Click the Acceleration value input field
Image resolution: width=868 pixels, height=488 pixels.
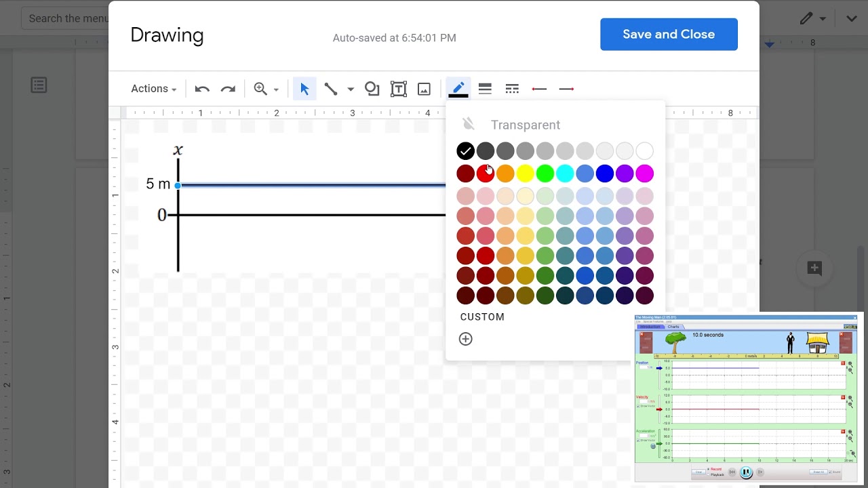coord(644,435)
